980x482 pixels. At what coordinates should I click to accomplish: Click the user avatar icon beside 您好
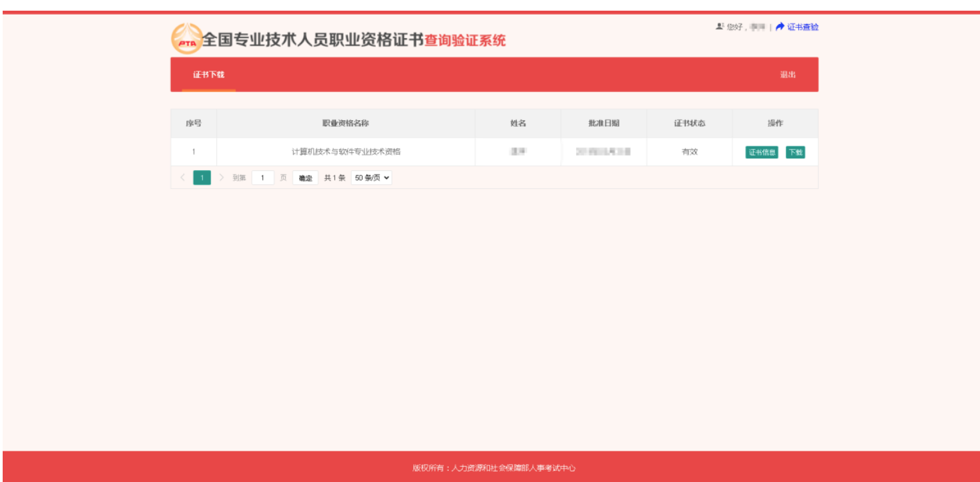(x=720, y=27)
